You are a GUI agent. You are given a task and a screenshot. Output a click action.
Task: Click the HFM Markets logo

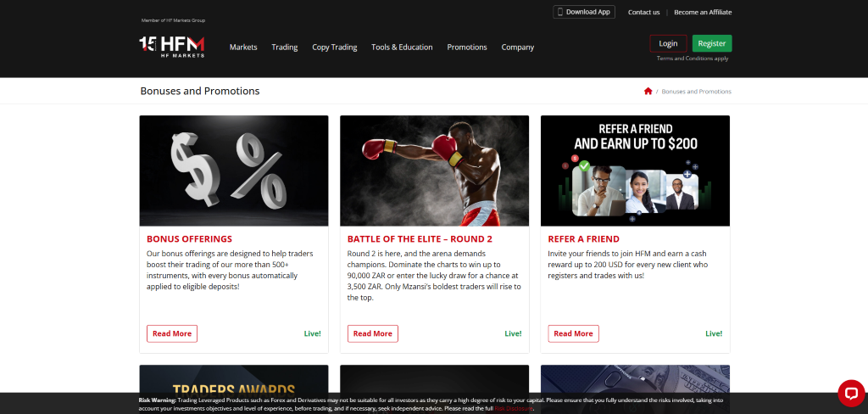(172, 46)
